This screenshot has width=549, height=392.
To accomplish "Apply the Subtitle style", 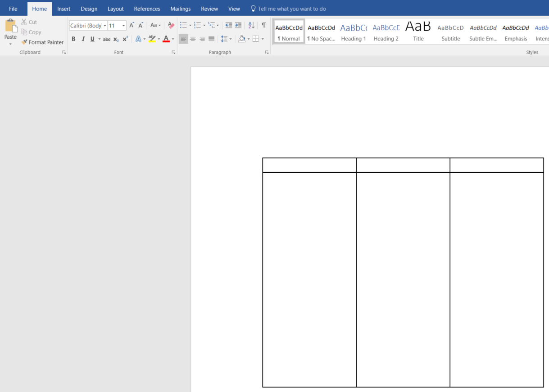I will (451, 32).
